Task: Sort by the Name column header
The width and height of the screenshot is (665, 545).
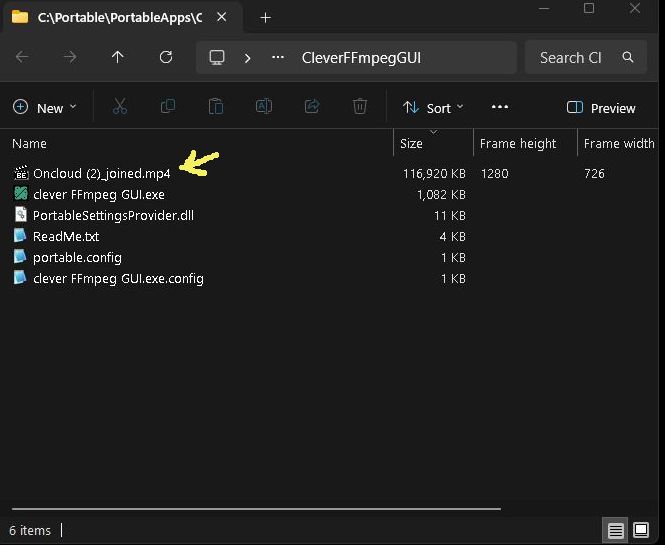Action: (29, 143)
